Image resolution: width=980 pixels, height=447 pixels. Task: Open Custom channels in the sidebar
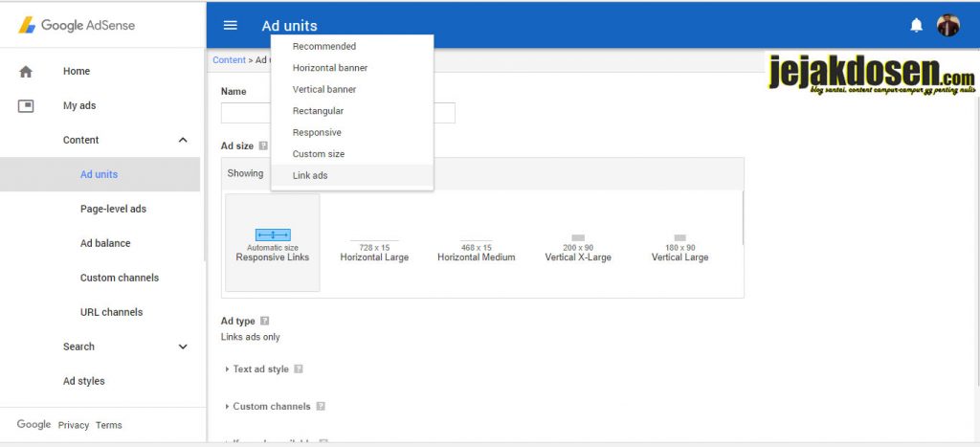coord(120,278)
